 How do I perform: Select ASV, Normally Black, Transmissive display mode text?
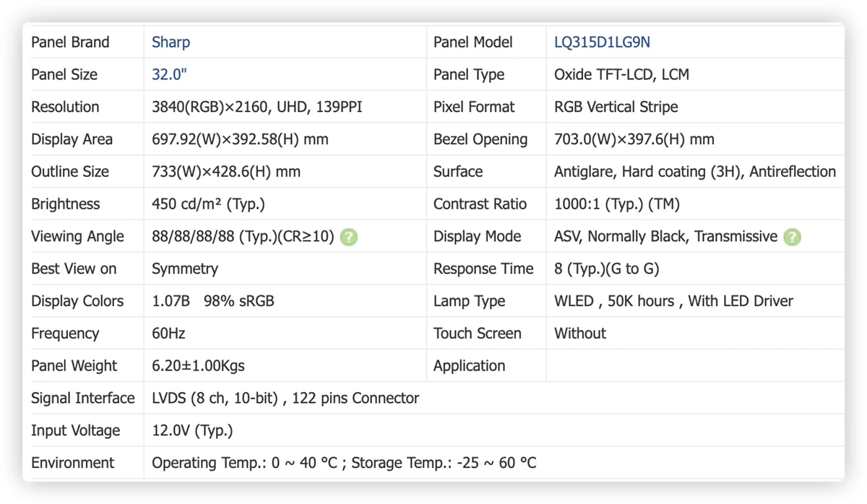665,237
